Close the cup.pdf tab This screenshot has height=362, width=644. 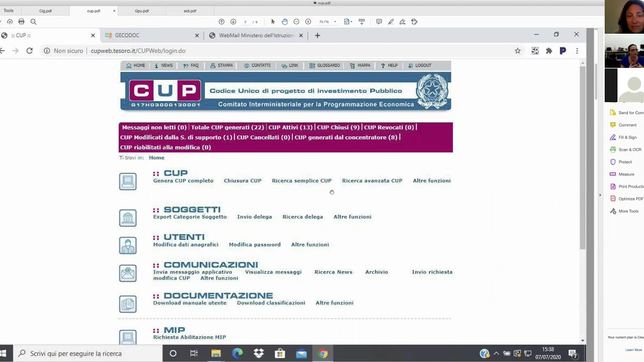coord(114,11)
